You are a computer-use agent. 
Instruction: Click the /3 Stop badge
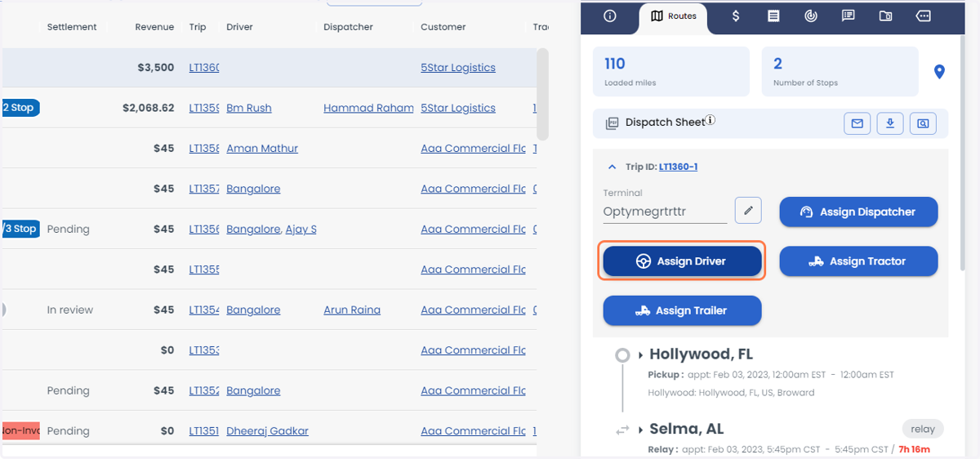20,229
